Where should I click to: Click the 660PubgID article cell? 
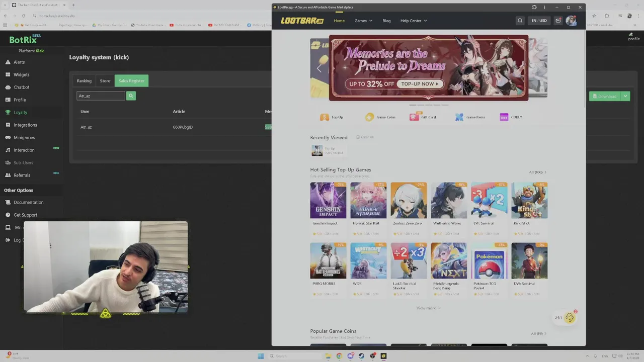click(183, 127)
